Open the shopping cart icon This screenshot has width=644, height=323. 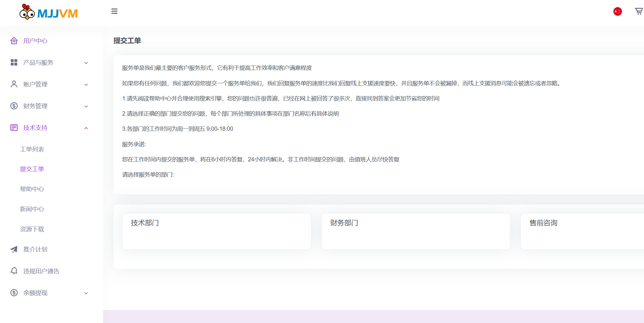point(639,11)
